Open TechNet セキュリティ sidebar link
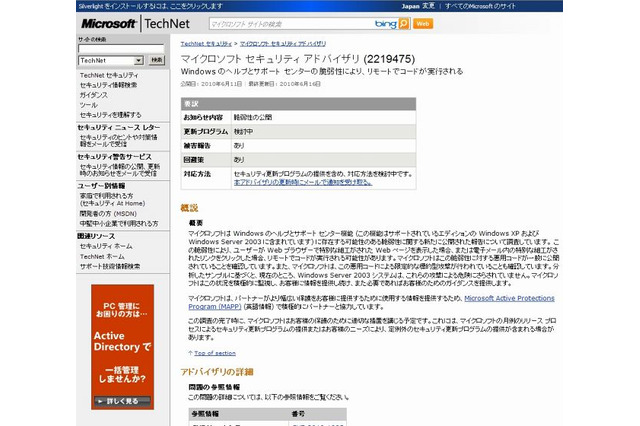 coord(109,75)
